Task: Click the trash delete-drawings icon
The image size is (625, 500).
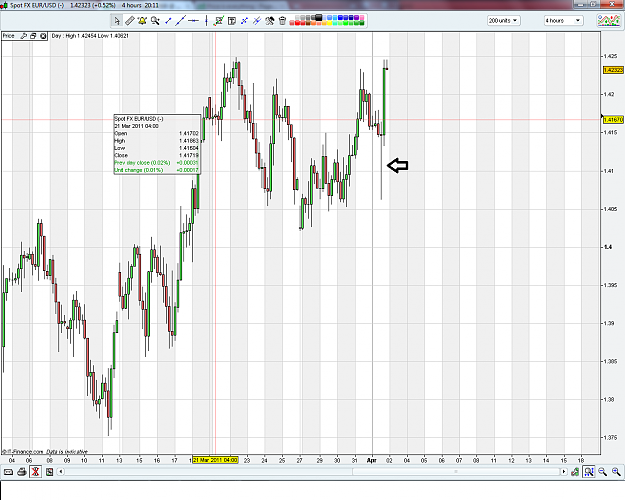Action: tap(283, 21)
